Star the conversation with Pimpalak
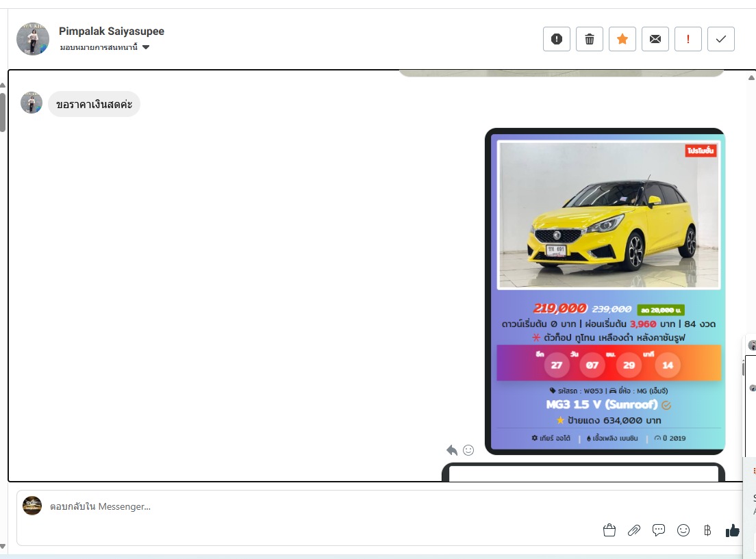This screenshot has height=559, width=756. click(x=622, y=39)
